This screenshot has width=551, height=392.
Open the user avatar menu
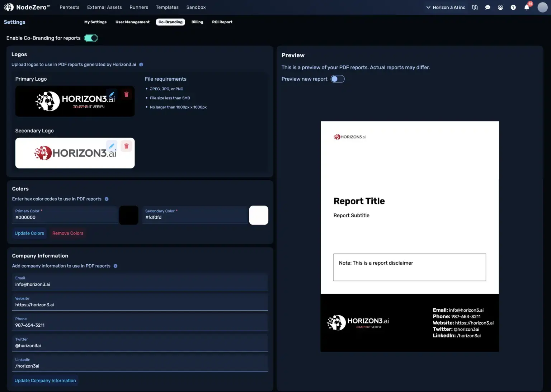[542, 7]
